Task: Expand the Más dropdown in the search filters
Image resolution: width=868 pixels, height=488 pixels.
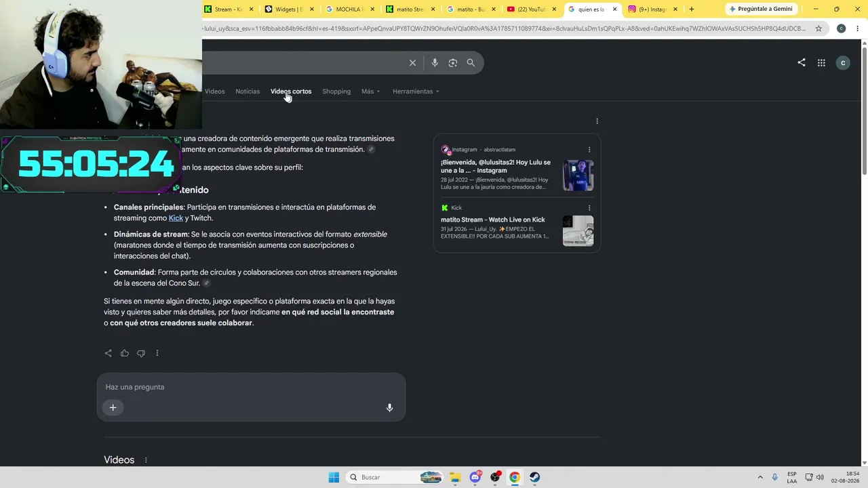Action: coord(371,91)
